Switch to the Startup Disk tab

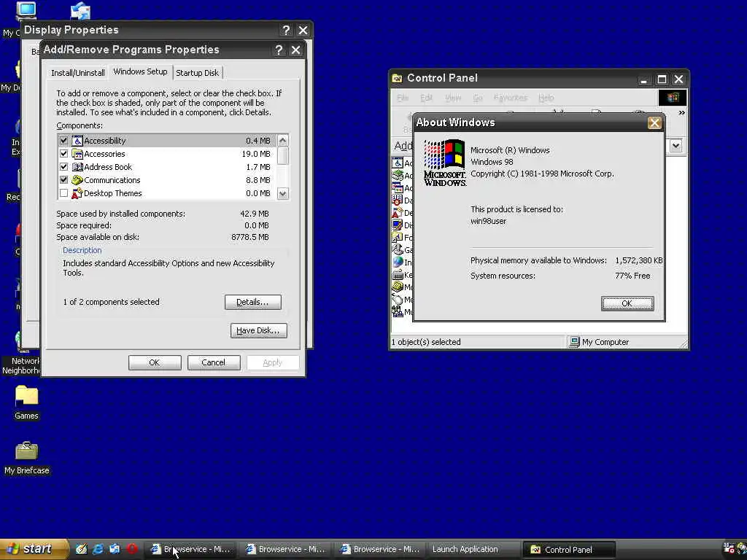[197, 73]
